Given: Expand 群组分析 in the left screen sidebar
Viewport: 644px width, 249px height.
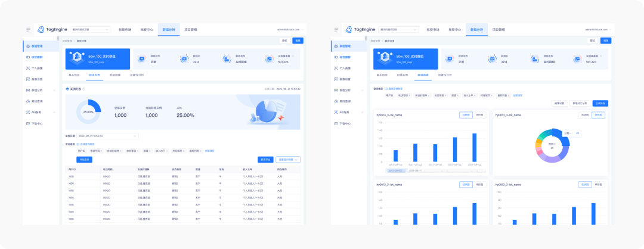Looking at the screenshot, I should point(54,90).
